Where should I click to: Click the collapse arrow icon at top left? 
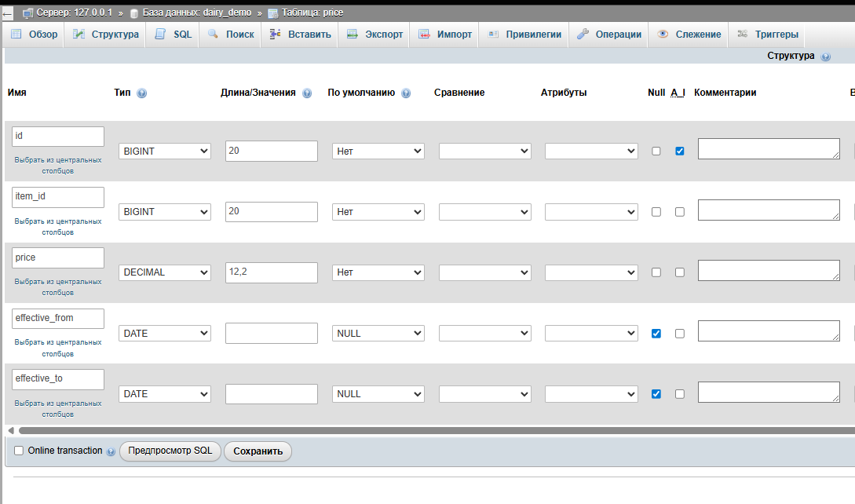7,13
